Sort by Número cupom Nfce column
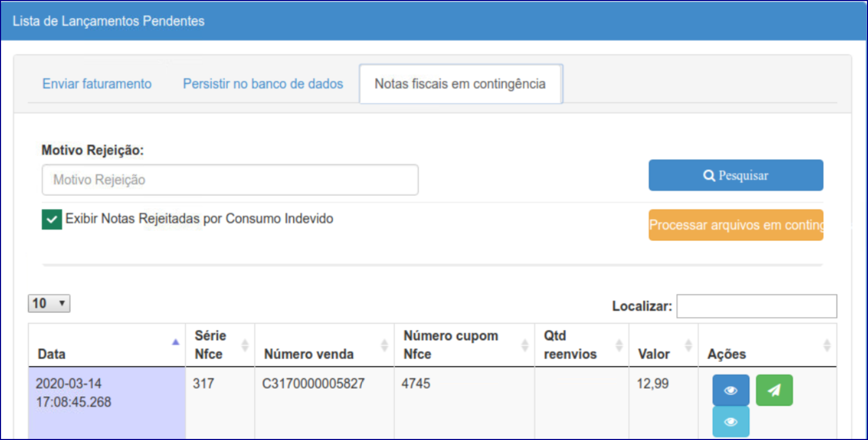 tap(464, 345)
